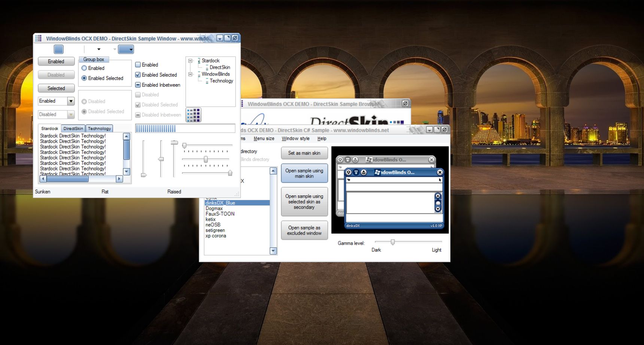
Task: Click the Gamma level slider thumb
Action: tap(393, 242)
